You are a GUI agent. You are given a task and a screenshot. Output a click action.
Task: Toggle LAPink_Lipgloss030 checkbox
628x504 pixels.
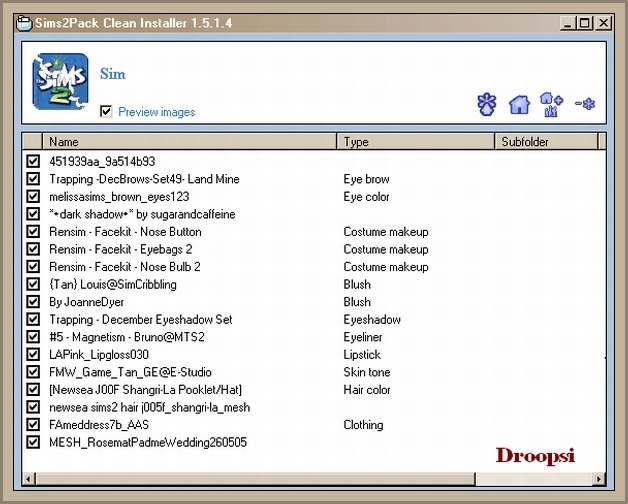33,355
